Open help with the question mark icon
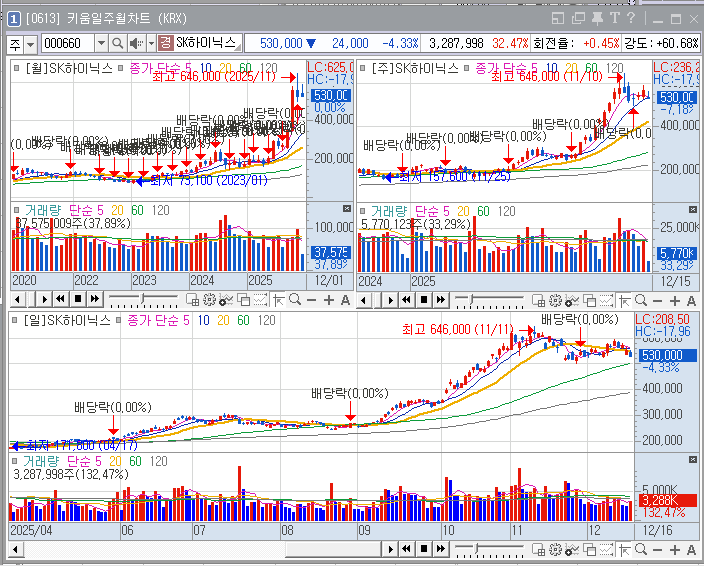The height and width of the screenshot is (567, 704). pyautogui.click(x=631, y=18)
